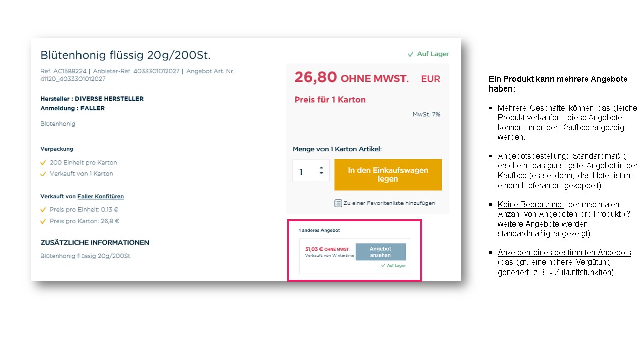Screen dimensions: 644x362
Task: Click the green Auf Lager checkmark icon
Action: [411, 54]
